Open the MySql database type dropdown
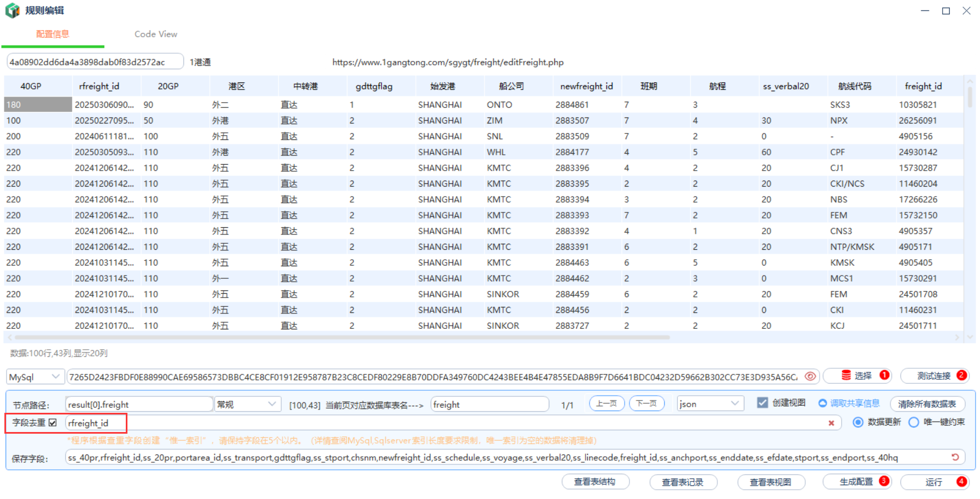Viewport: 980px width, 499px height. tap(35, 377)
